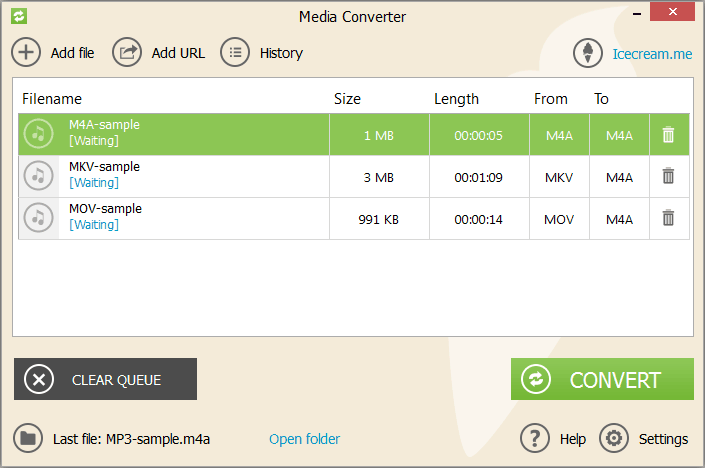Image resolution: width=705 pixels, height=468 pixels.
Task: Open Settings via the gear icon
Action: [x=614, y=438]
